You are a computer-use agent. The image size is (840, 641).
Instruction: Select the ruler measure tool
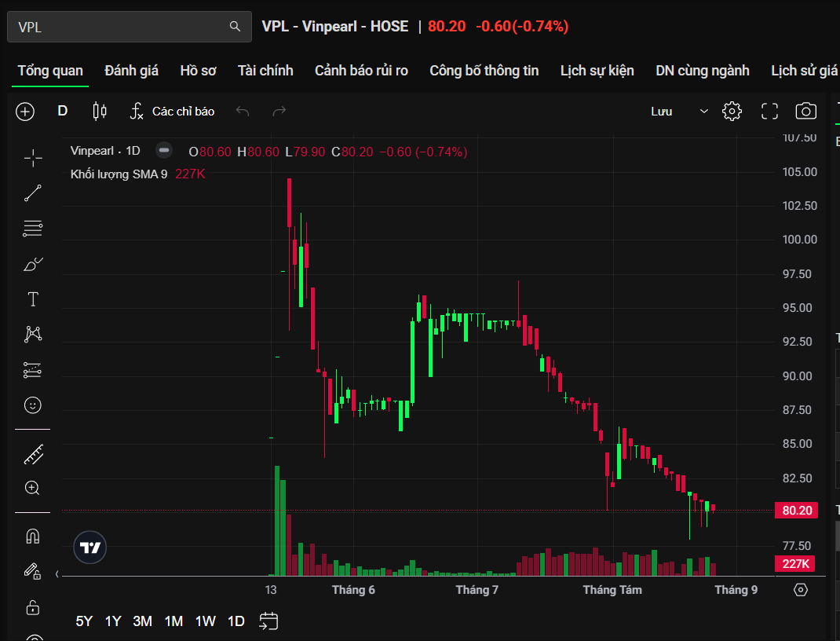[x=33, y=455]
